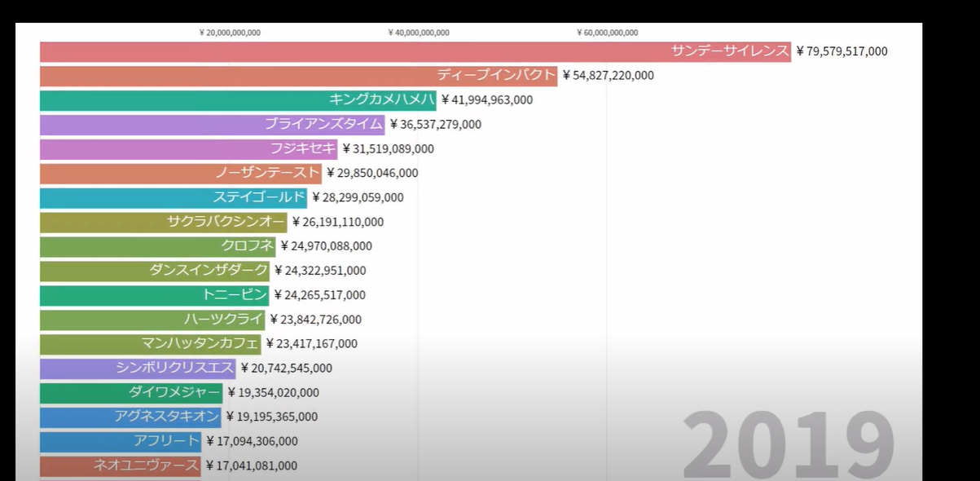980x481 pixels.
Task: Click the value ¥ 17,094,306,000
Action: pos(252,441)
